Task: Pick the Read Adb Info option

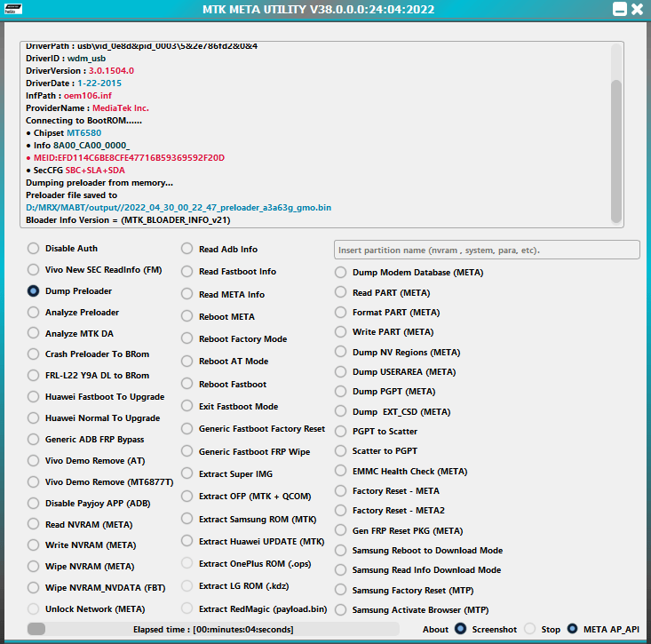Action: pos(187,250)
